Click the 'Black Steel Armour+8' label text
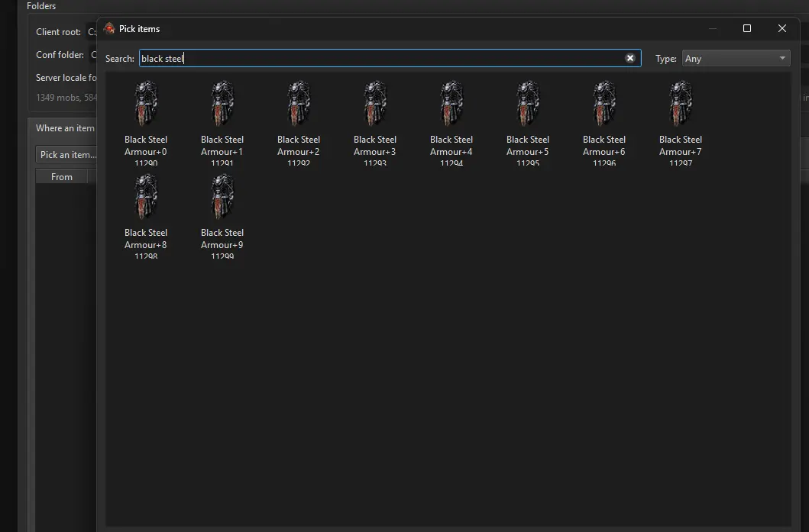 pyautogui.click(x=146, y=239)
